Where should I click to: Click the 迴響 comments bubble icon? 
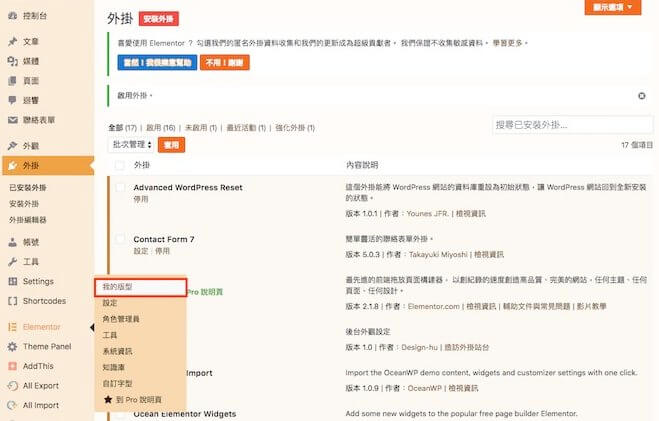point(11,100)
